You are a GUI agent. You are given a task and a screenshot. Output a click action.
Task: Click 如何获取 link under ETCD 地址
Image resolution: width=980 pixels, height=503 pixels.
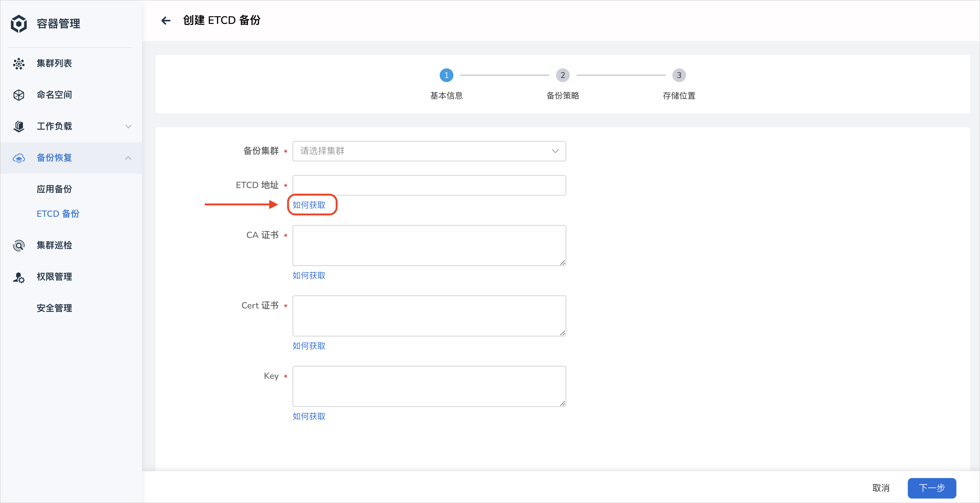click(x=309, y=205)
